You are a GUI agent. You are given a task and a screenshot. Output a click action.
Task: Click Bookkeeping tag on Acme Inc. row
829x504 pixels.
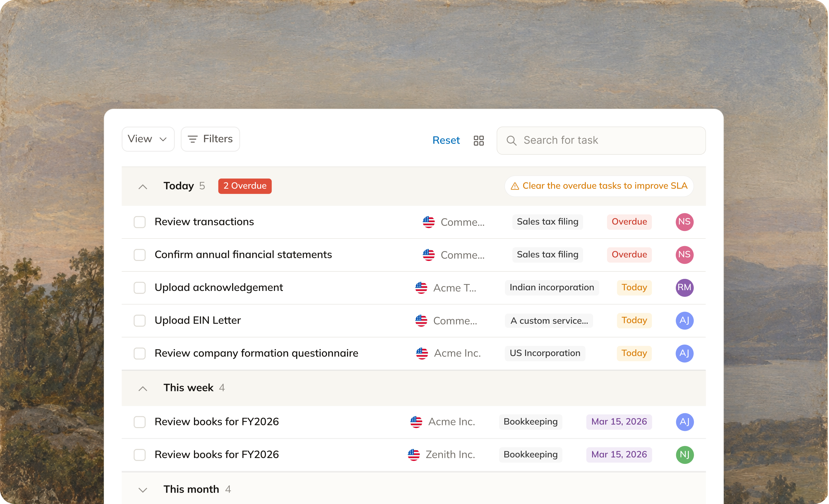(530, 422)
